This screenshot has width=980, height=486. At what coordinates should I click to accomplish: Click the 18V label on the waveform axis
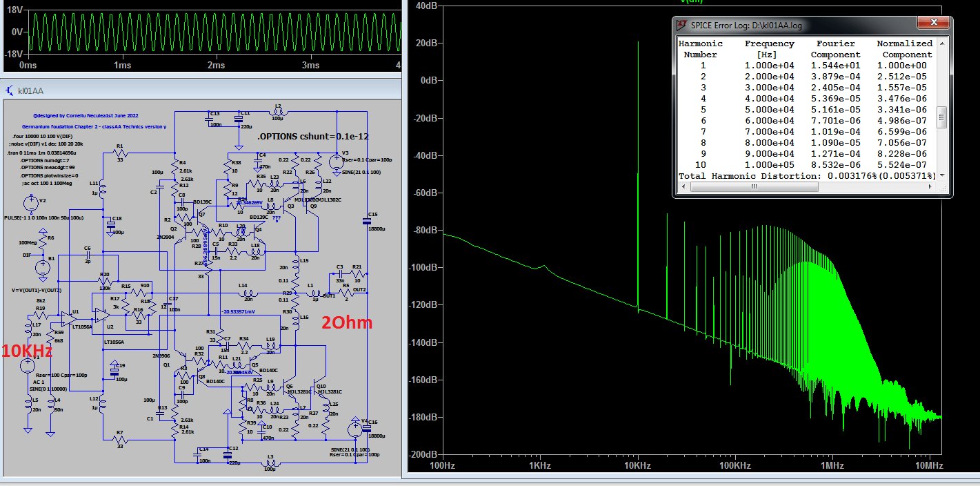[x=16, y=10]
